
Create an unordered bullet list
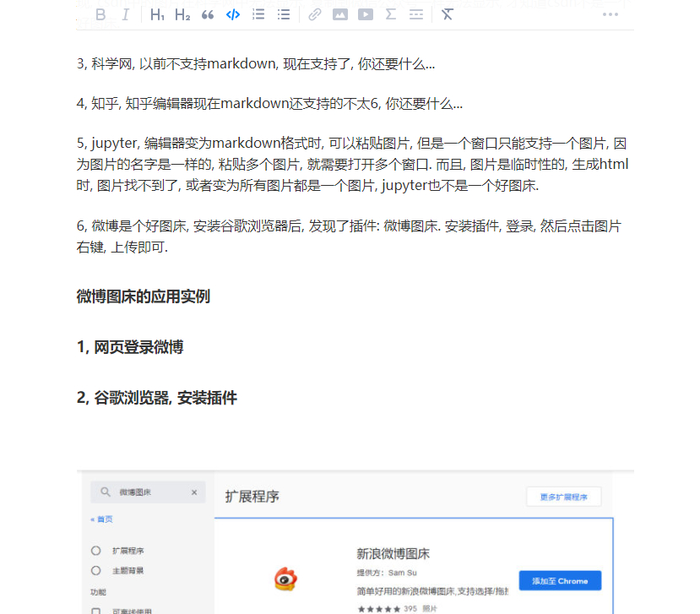click(284, 14)
